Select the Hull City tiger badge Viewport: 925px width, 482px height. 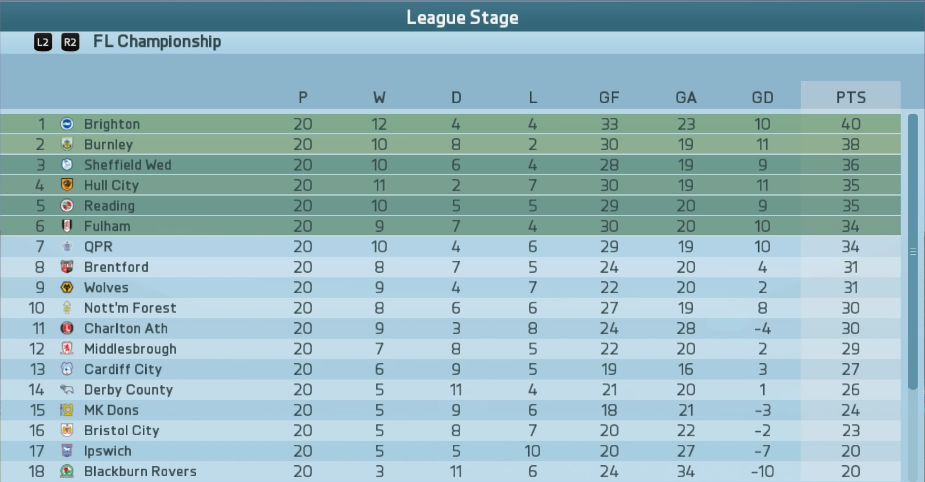click(x=67, y=185)
